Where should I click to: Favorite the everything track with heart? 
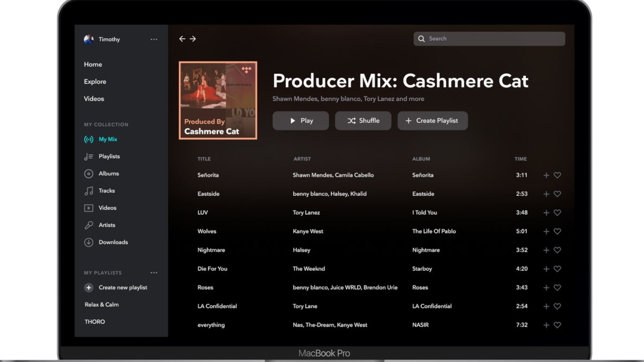pyautogui.click(x=557, y=325)
